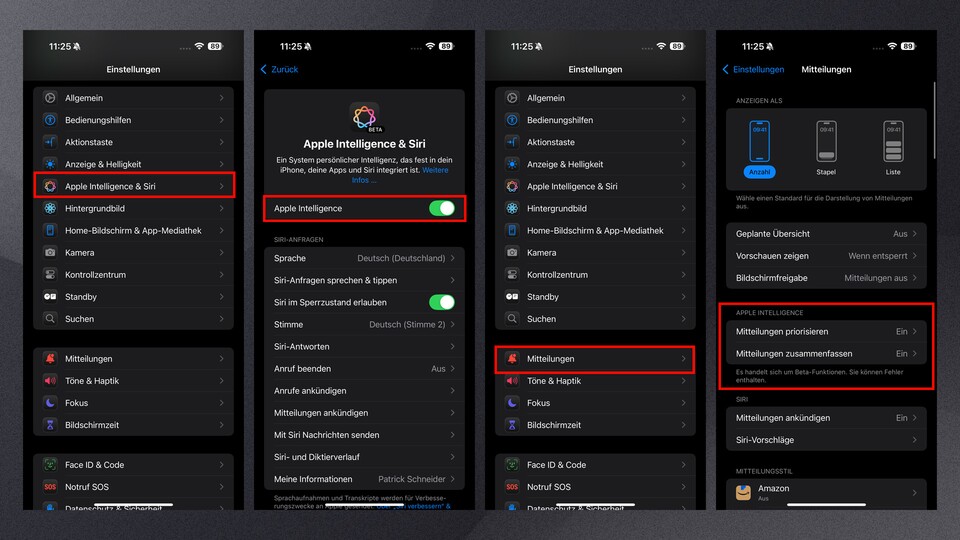The width and height of the screenshot is (960, 540).
Task: Click 'Allgemein' label in third phone screen
Action: coord(546,98)
